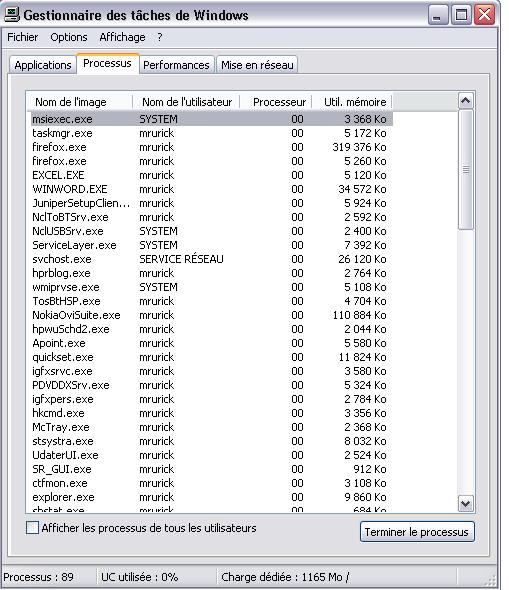Open the Affichage menu
This screenshot has height=590, width=509.
[122, 37]
